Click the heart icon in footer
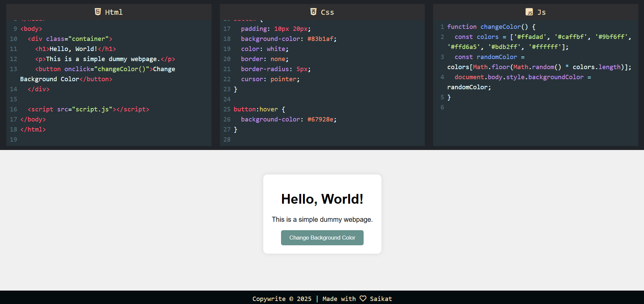Screen dimensions: 644x304 point(363,298)
